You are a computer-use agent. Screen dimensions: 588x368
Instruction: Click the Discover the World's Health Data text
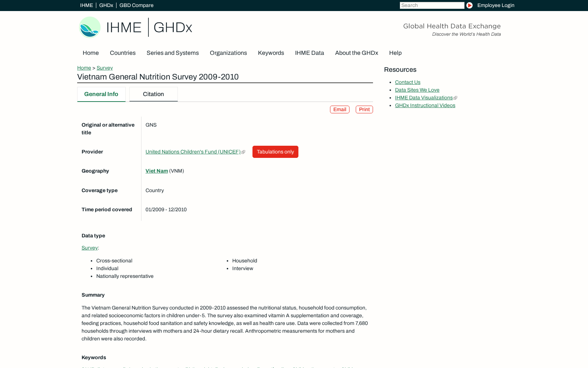click(x=466, y=34)
